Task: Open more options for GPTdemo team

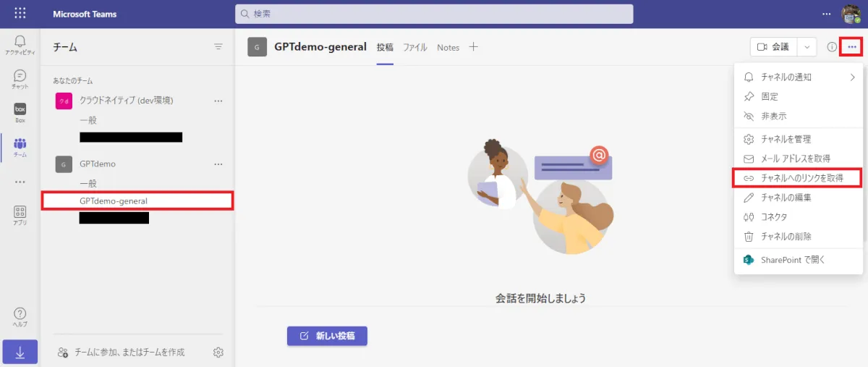Action: (x=218, y=164)
